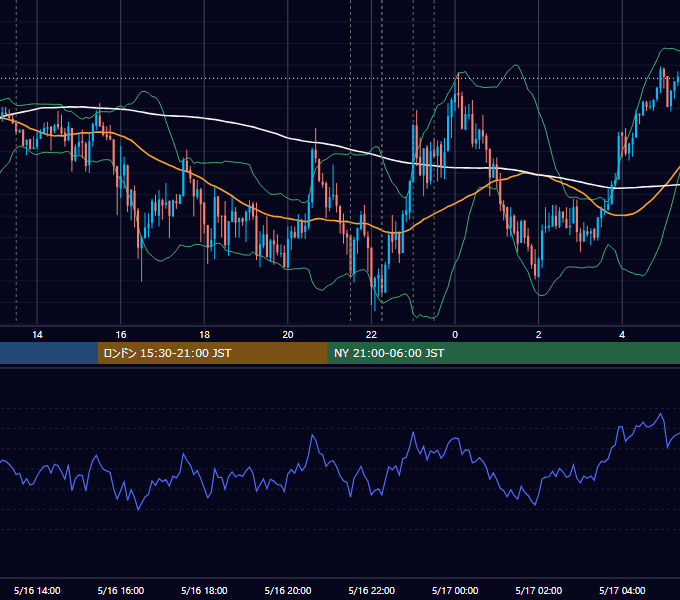This screenshot has width=680, height=600.
Task: Click the 2 hour label on price chart axis
Action: pyautogui.click(x=539, y=335)
